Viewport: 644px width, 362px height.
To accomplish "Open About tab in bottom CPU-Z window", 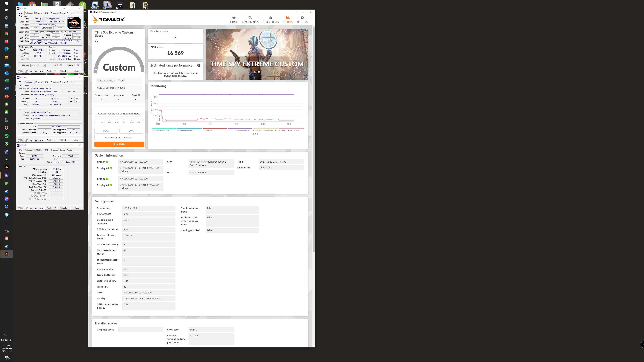I will pyautogui.click(x=69, y=150).
